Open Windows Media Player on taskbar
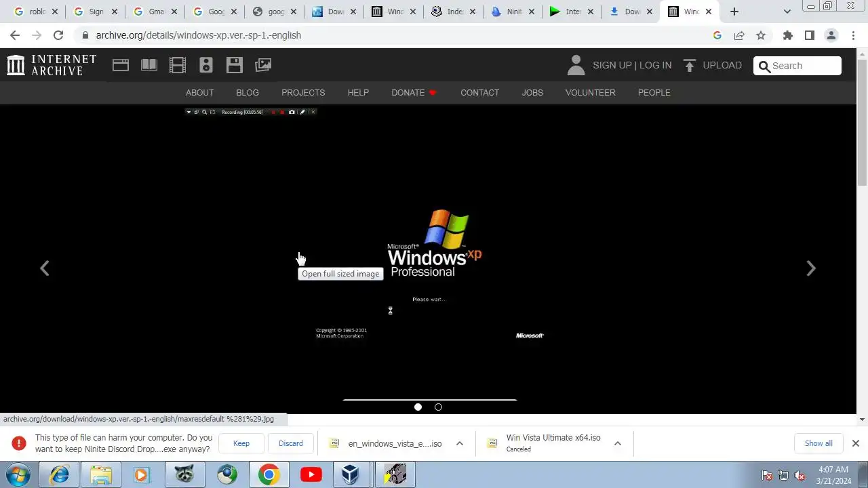 pos(141,474)
